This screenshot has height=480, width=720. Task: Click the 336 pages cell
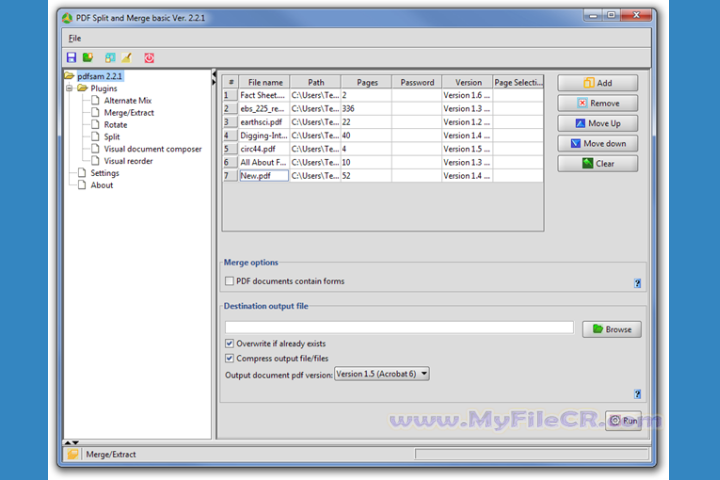pos(366,108)
